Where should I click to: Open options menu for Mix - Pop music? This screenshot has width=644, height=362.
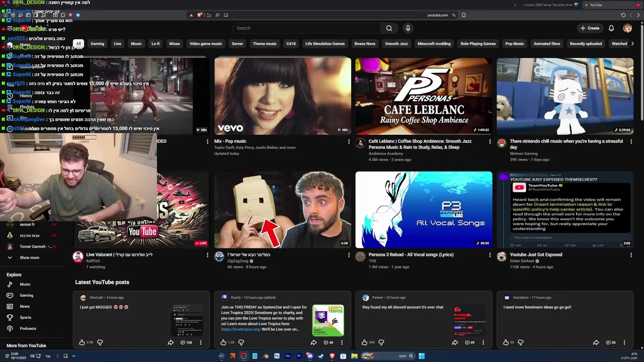click(x=349, y=142)
